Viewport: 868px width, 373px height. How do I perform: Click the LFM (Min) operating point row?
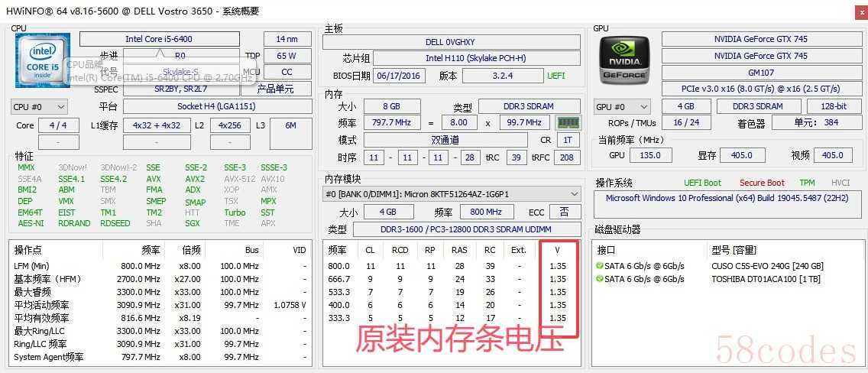click(160, 266)
